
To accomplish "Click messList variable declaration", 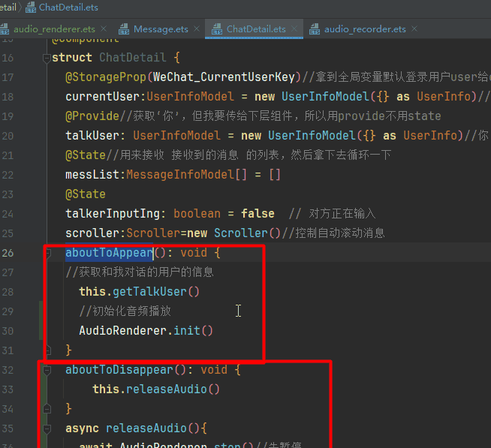I will [x=92, y=175].
